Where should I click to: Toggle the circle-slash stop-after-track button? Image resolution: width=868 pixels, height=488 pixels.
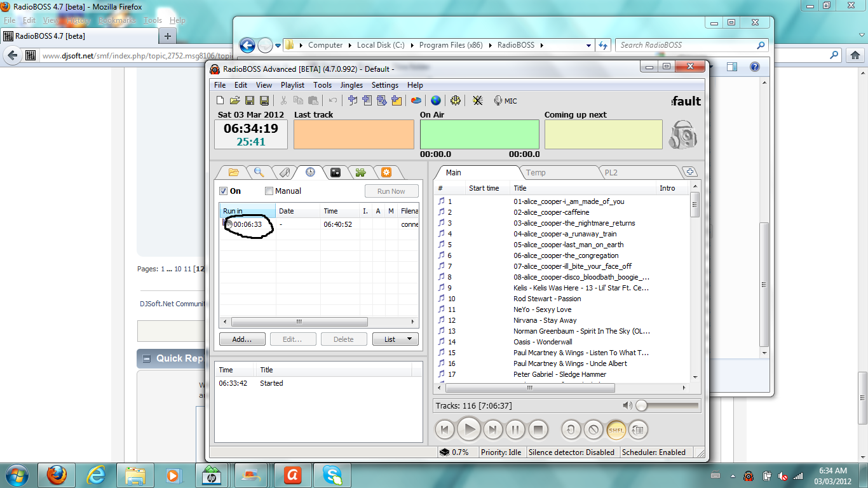[593, 430]
